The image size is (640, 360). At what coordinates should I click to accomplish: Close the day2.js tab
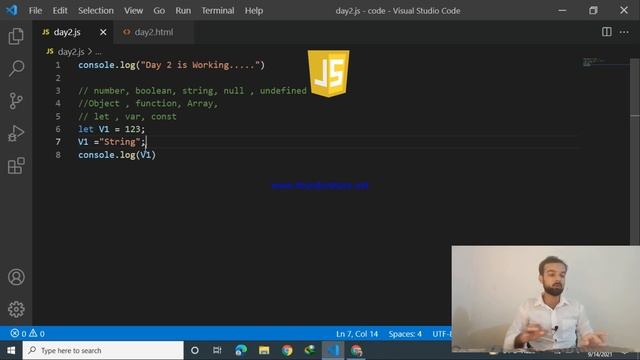tap(103, 32)
